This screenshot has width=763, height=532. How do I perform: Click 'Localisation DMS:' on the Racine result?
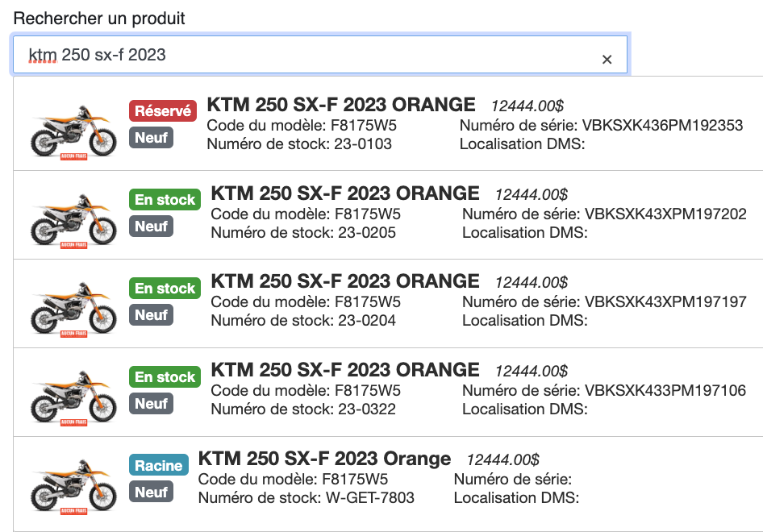tap(516, 498)
